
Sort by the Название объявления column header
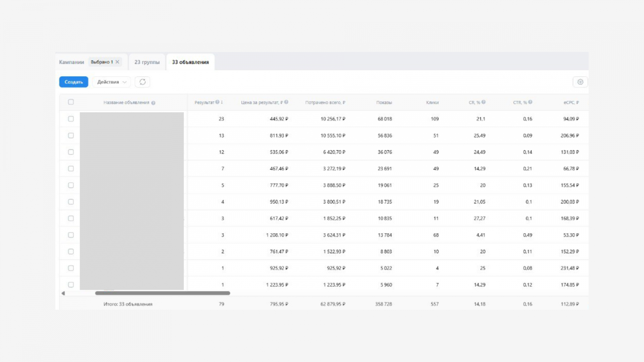(x=126, y=103)
